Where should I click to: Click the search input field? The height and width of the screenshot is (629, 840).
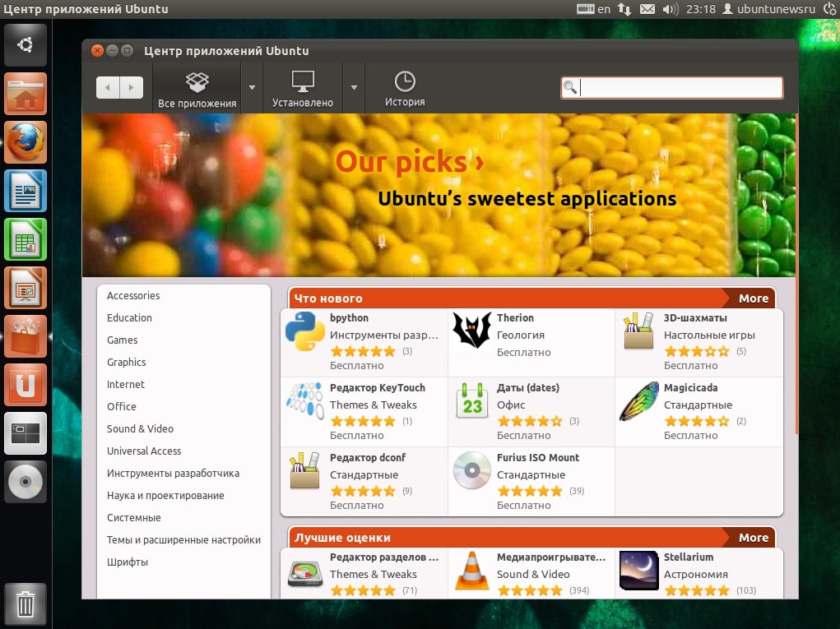point(672,88)
